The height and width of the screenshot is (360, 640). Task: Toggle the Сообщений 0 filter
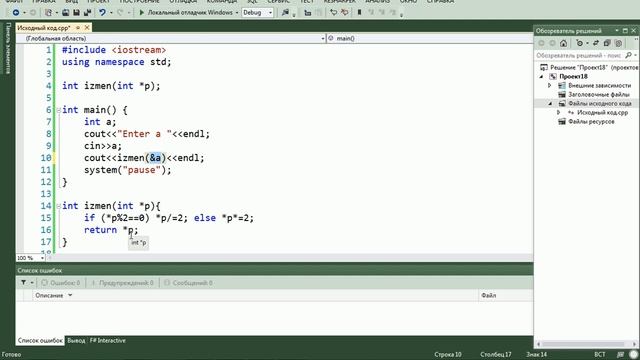click(x=188, y=282)
